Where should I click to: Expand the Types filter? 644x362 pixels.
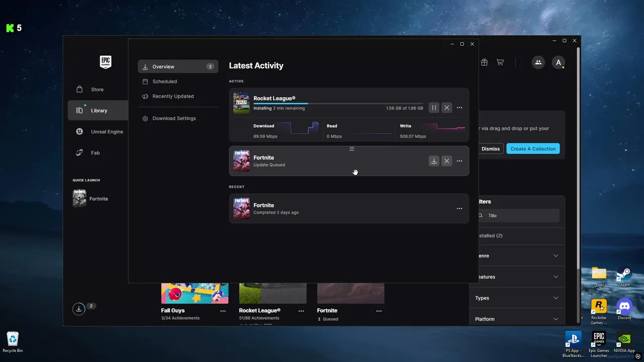[517, 298]
